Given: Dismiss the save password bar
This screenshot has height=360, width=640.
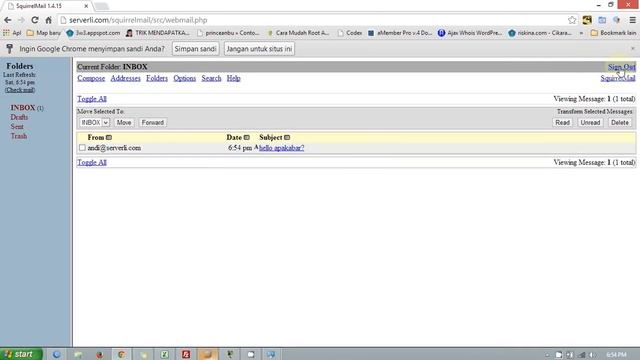Looking at the screenshot, I should (633, 49).
